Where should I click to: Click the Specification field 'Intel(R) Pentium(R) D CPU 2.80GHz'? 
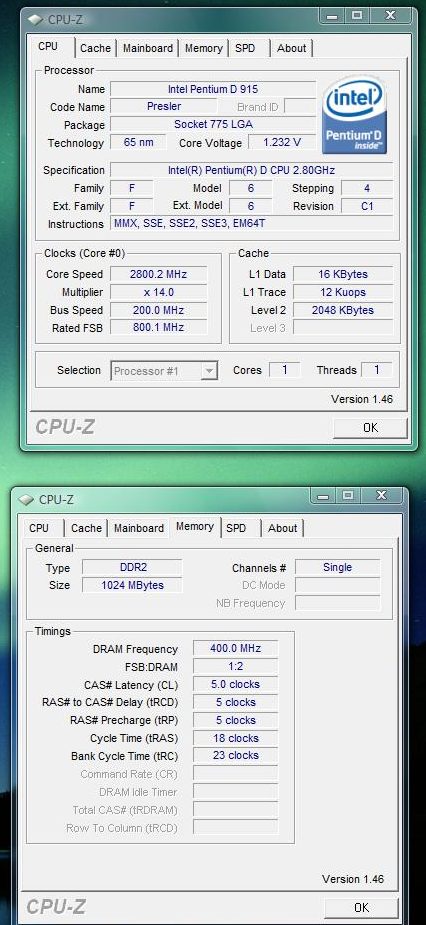251,170
